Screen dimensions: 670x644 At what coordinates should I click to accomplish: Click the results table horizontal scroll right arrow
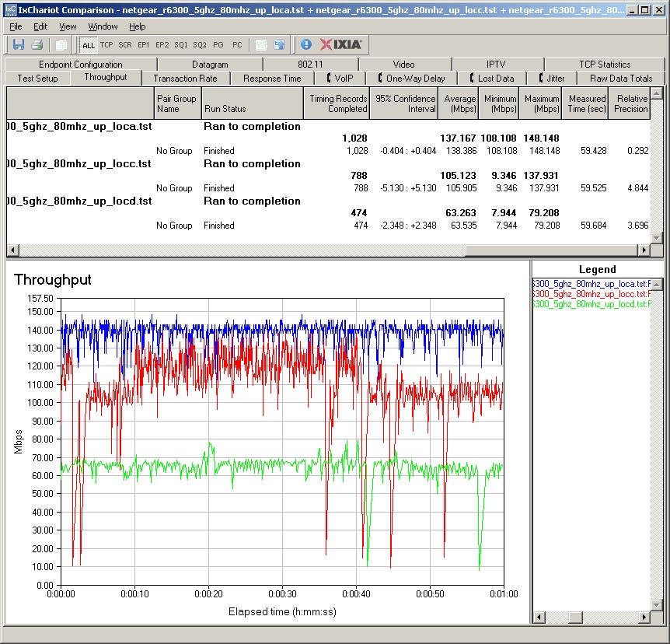[x=644, y=250]
